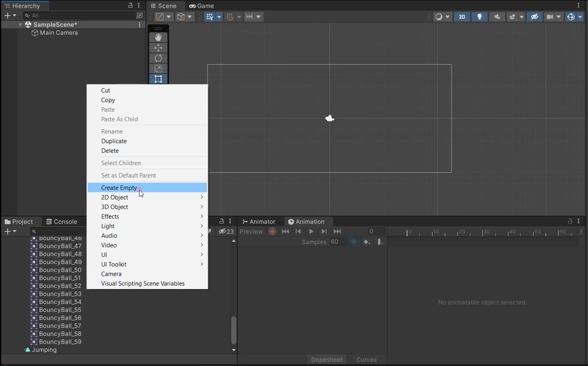Screen dimensions: 588x366
Task: Click the Curves button in the Animation panel
Action: (x=366, y=360)
